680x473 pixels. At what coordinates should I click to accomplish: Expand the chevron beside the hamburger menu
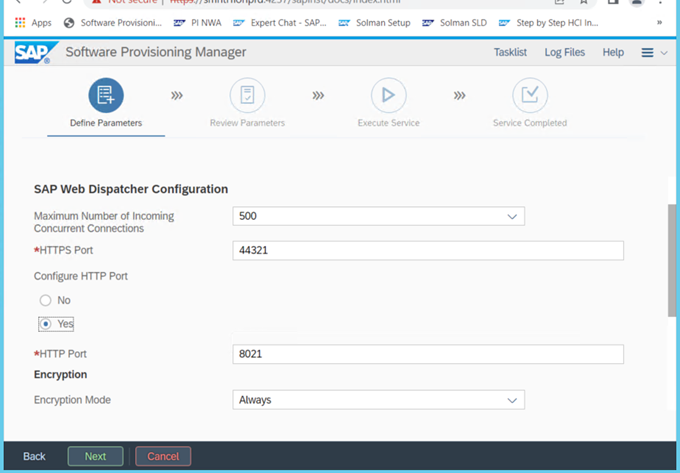click(x=664, y=53)
